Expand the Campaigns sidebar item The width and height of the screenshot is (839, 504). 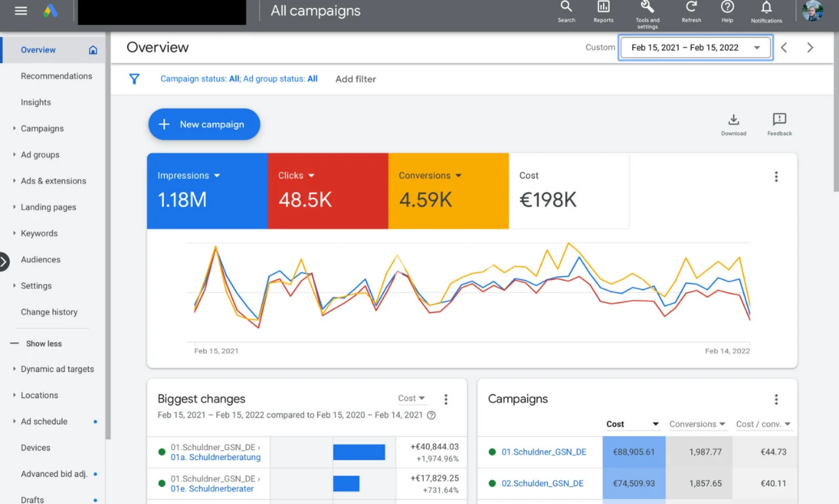42,128
